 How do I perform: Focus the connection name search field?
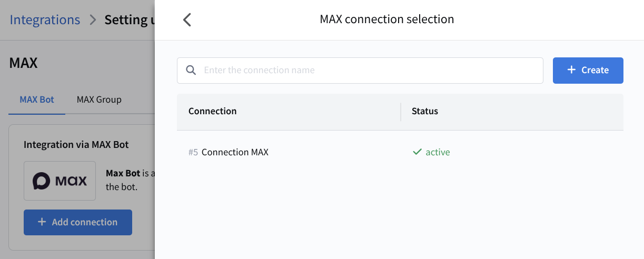pos(369,71)
